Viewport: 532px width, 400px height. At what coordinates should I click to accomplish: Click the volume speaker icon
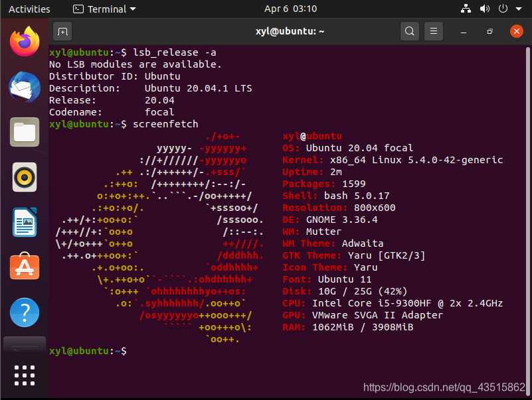[484, 9]
